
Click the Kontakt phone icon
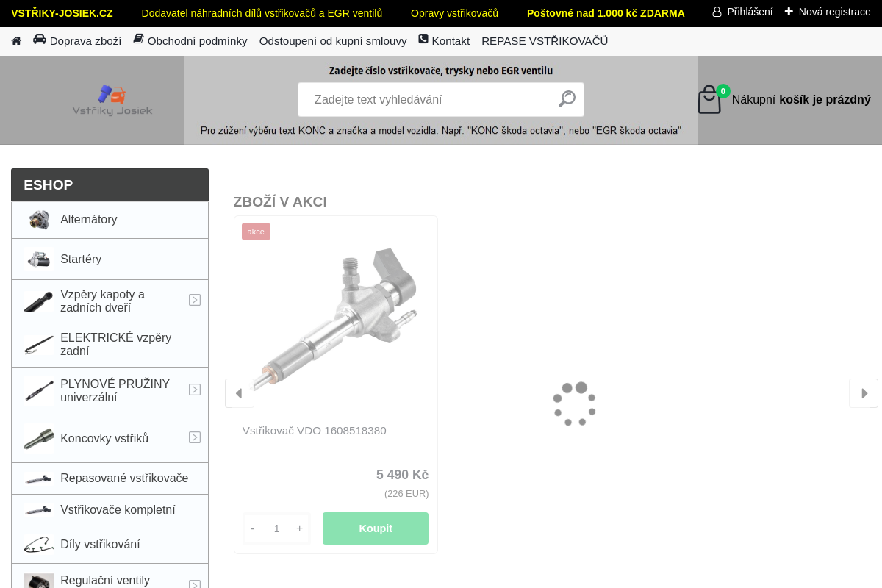point(423,39)
